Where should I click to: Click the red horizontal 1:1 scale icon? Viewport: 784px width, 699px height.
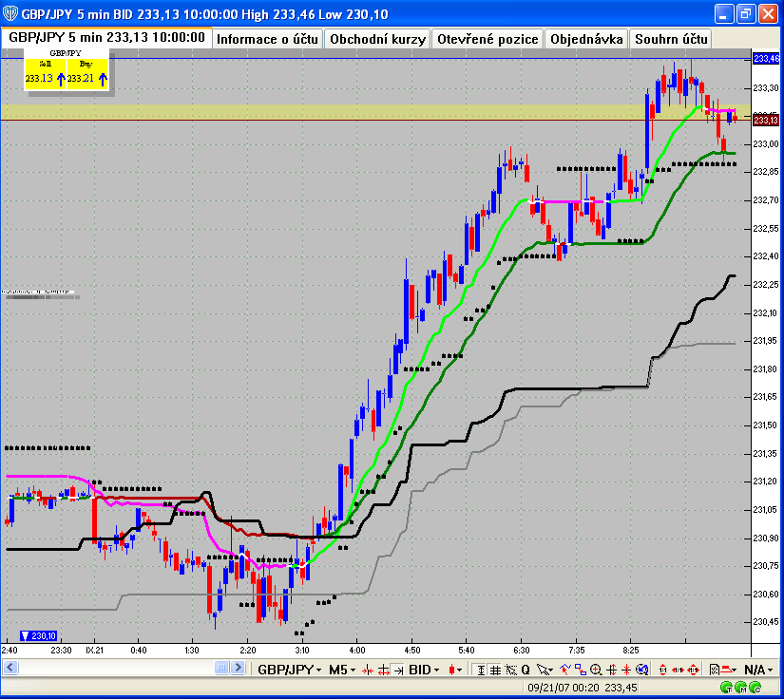678,670
